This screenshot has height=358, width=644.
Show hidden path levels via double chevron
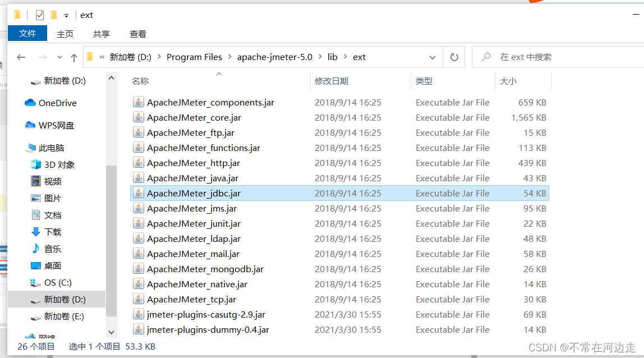(102, 57)
